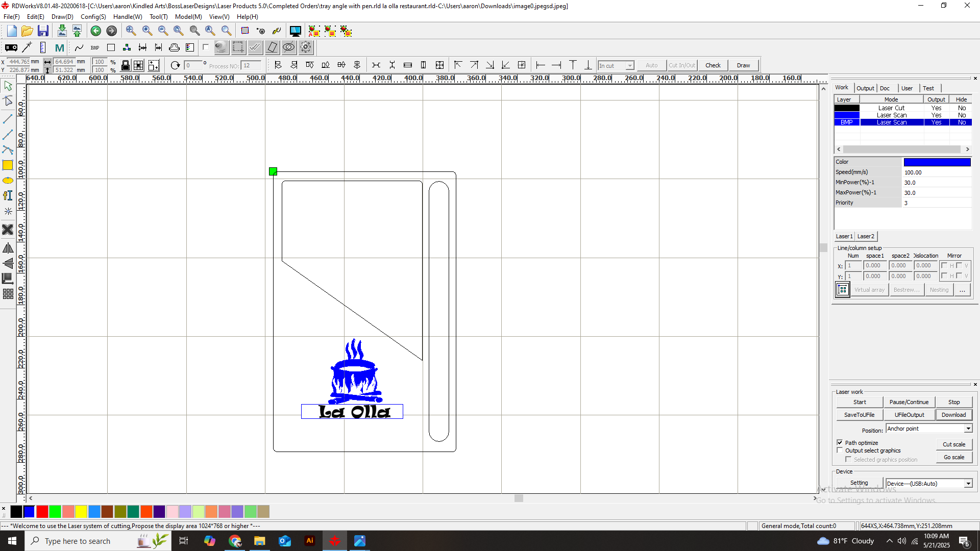Screen dimensions: 980x551
Task: Select the Edit node tool in the left toolbar
Action: pyautogui.click(x=8, y=101)
